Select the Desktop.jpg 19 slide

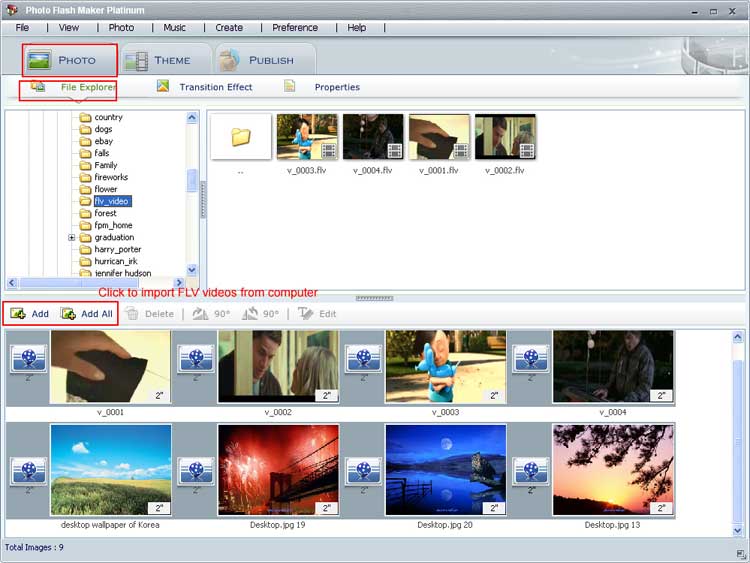[x=278, y=470]
